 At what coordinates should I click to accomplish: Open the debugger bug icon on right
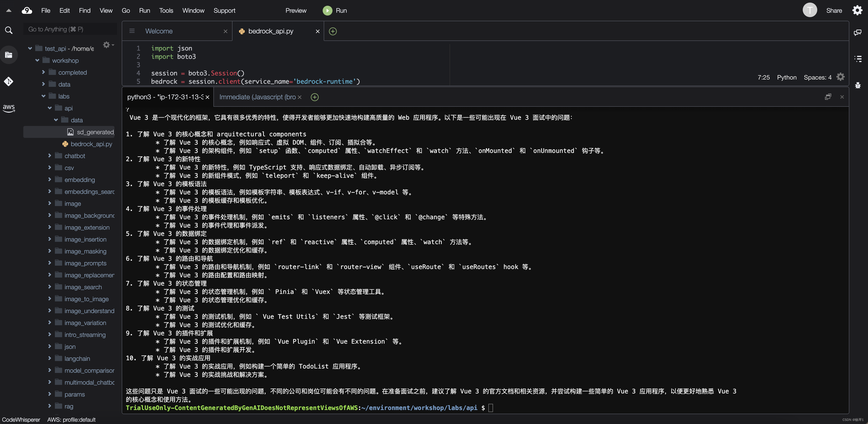point(858,85)
